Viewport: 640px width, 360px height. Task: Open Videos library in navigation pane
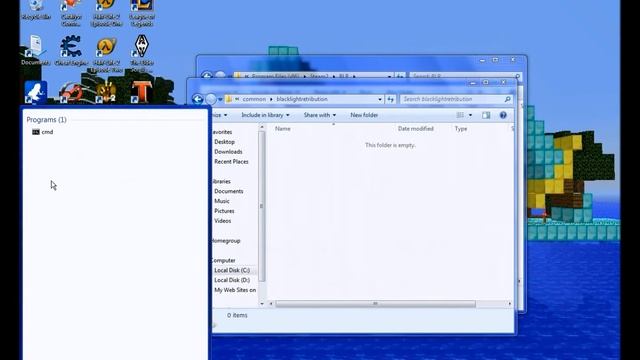point(222,221)
